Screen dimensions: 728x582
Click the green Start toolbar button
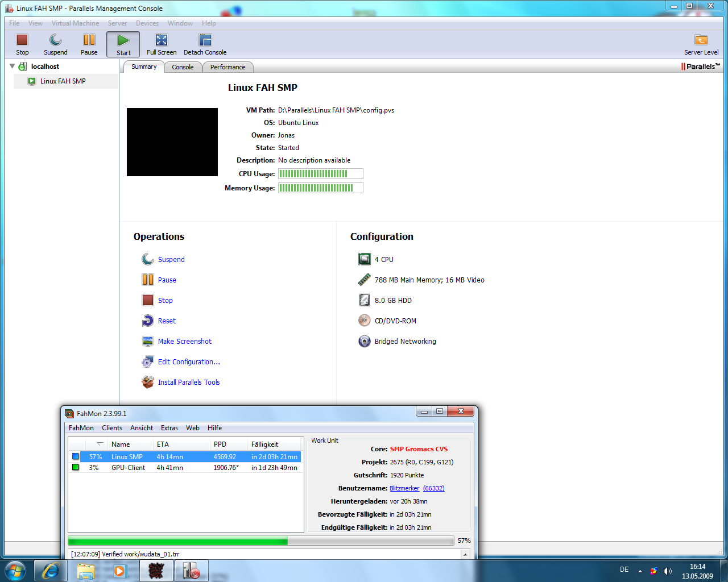[x=123, y=44]
